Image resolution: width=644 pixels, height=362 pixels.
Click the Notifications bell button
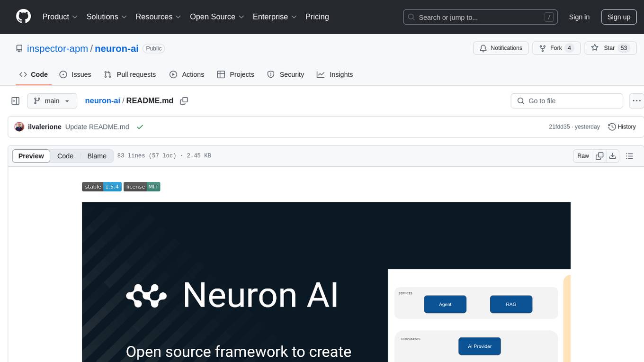(x=501, y=48)
